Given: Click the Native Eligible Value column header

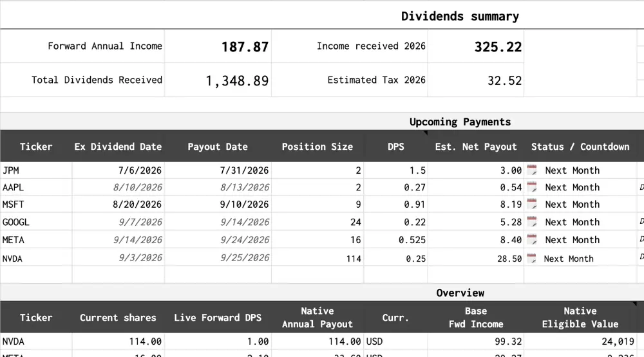Looking at the screenshot, I should tap(580, 317).
